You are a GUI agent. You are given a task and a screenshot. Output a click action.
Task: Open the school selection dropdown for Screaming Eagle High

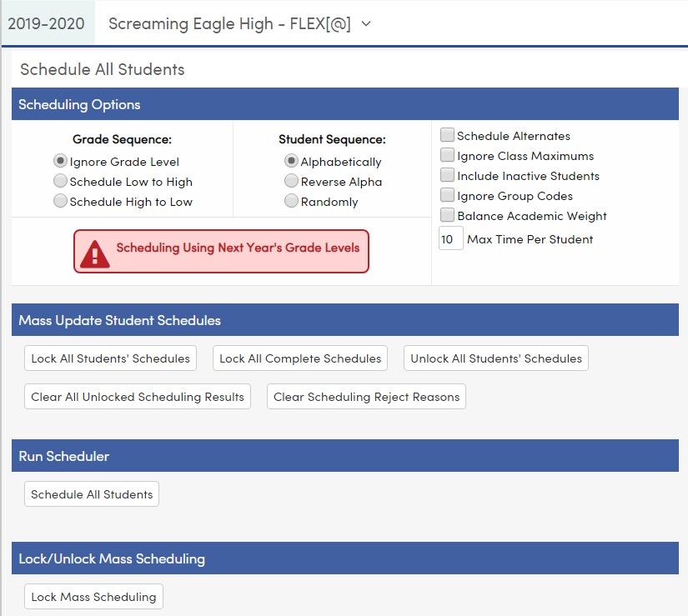coord(229,24)
